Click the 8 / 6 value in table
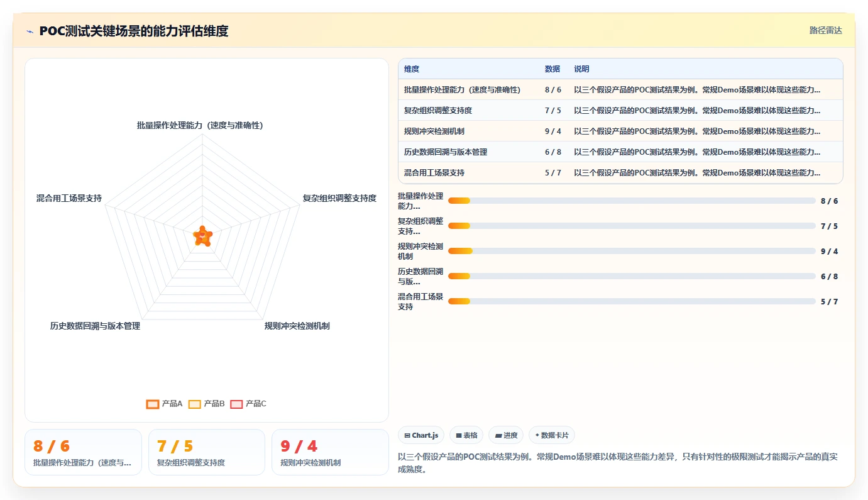Image resolution: width=868 pixels, height=500 pixels. click(x=553, y=90)
